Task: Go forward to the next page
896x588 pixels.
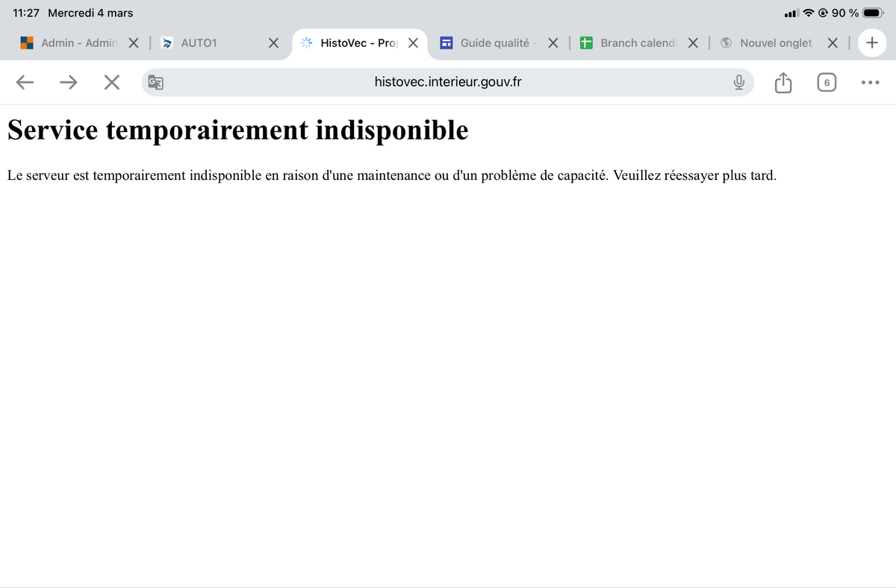Action: pyautogui.click(x=69, y=83)
